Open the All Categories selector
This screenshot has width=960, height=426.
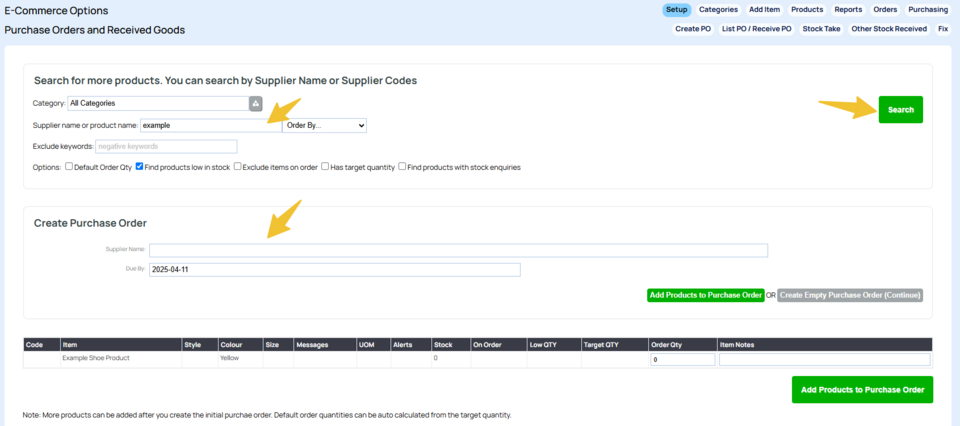tap(157, 103)
